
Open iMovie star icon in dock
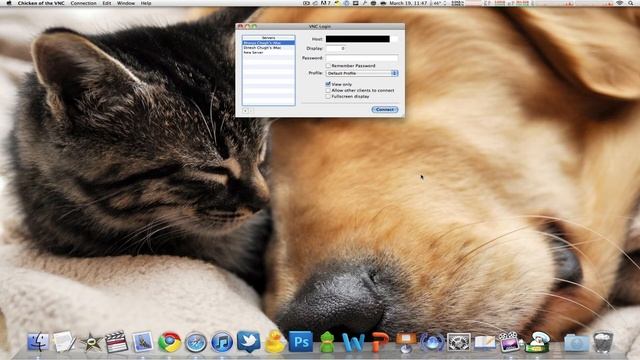coord(91,342)
